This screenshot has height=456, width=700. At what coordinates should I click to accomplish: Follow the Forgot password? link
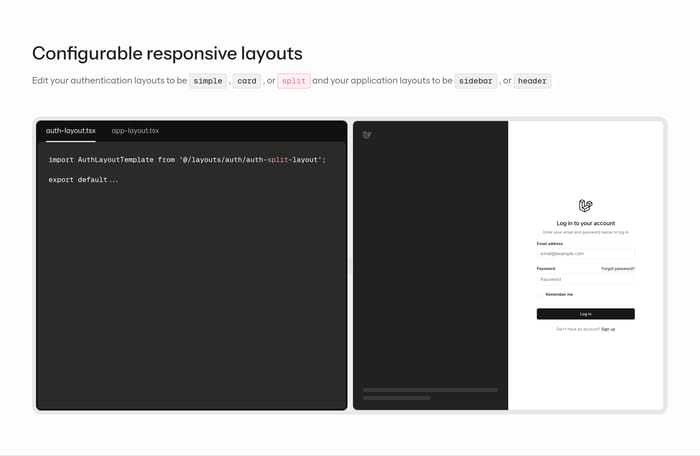[x=617, y=268]
